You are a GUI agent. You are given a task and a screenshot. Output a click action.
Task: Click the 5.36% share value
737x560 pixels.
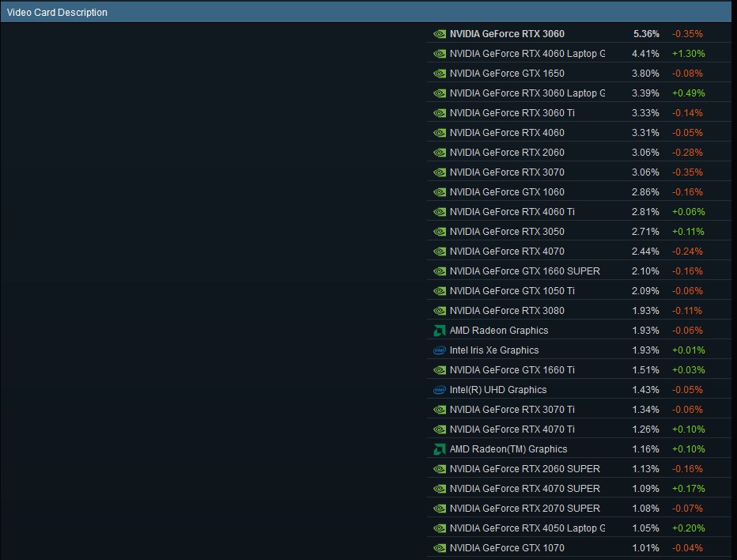(x=646, y=34)
